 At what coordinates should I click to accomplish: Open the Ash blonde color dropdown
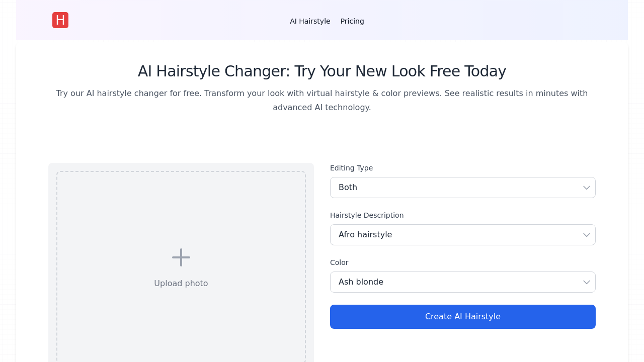(462, 282)
